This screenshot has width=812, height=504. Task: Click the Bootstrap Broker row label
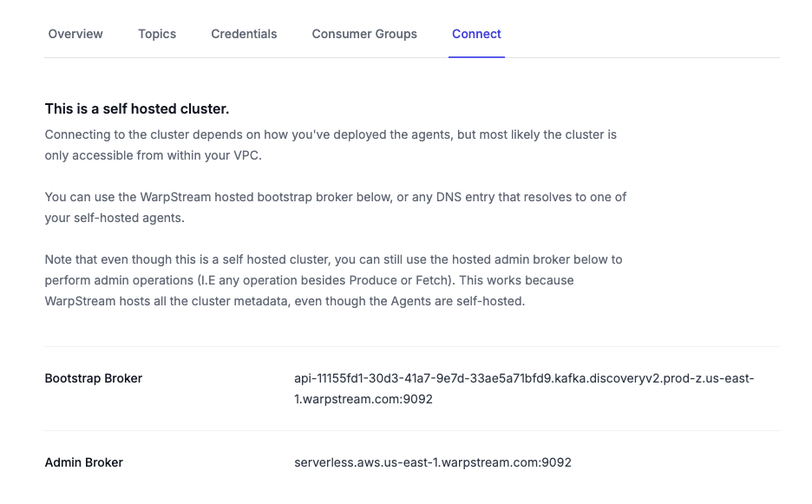pos(94,378)
